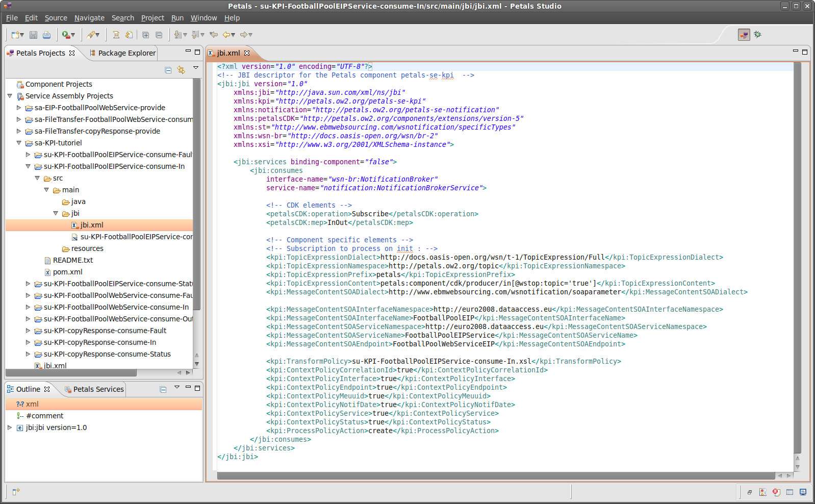Click the Expand All toolbar icon
This screenshot has height=504, width=815.
pos(145,35)
